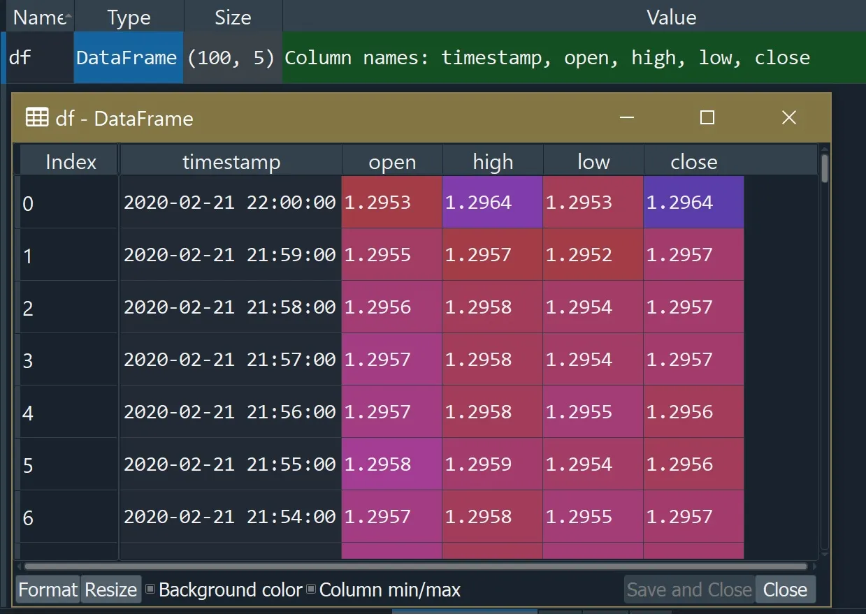Click low value 1.2955 in row 4
866x616 pixels.
click(x=593, y=412)
